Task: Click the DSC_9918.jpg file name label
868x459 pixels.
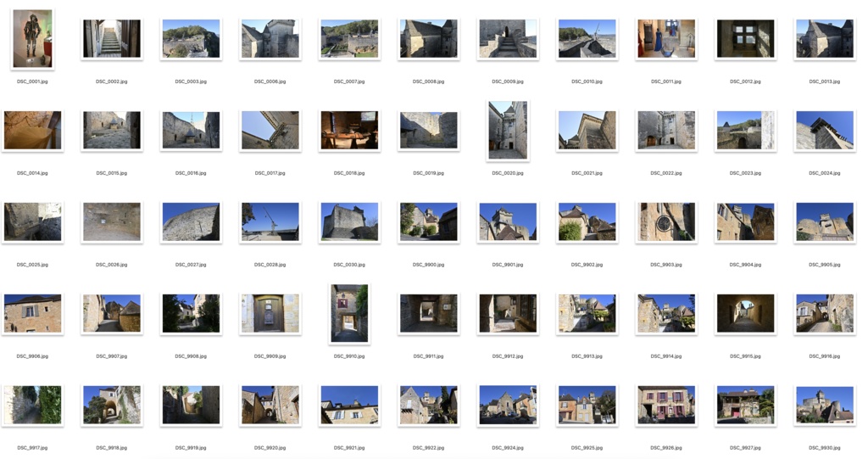Action: click(x=112, y=447)
